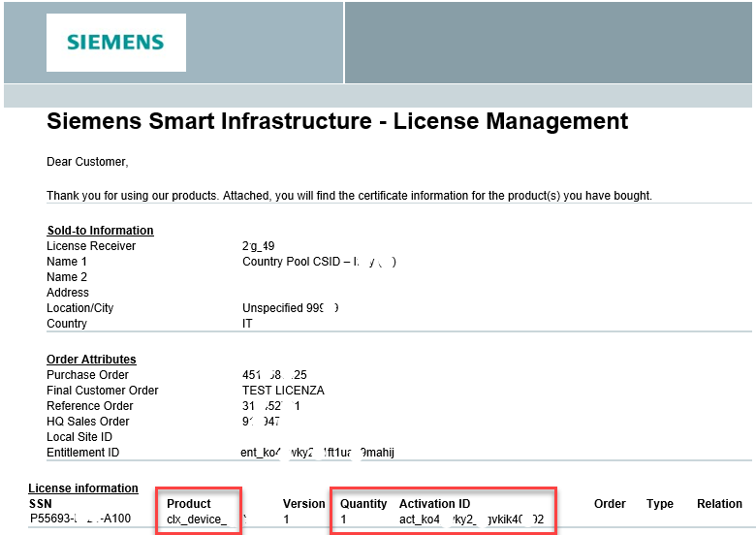Viewport: 756px width, 535px height.
Task: Click the SSN column header
Action: tap(41, 504)
